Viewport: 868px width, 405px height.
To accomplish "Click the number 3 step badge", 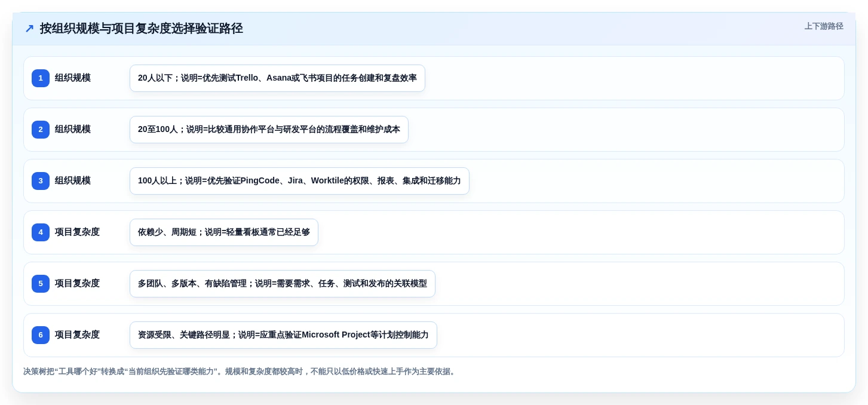I will point(41,181).
